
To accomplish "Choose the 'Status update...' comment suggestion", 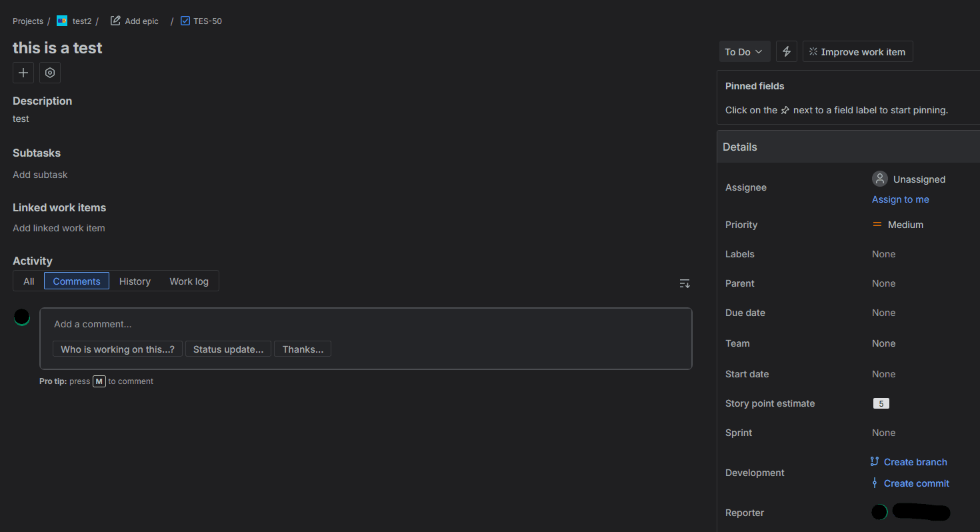I will [x=228, y=349].
